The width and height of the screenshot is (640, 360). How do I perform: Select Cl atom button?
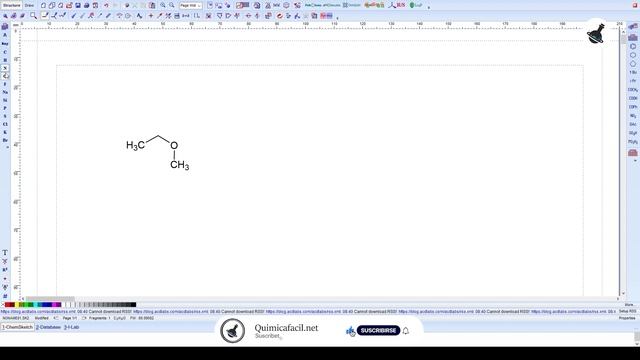tap(5, 124)
